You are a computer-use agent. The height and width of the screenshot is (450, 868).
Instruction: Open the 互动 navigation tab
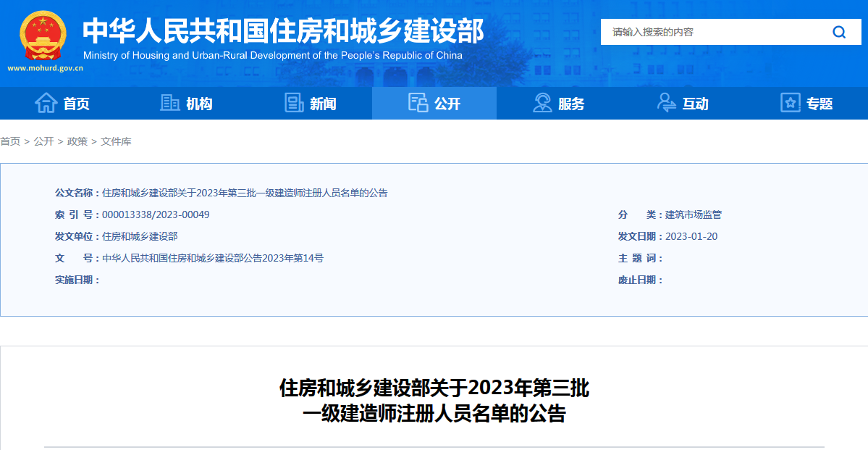coord(682,103)
